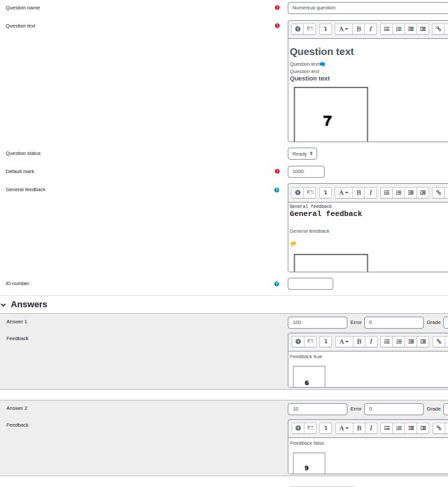Toggle bold in Question text editor
The image size is (448, 487).
pyautogui.click(x=359, y=29)
